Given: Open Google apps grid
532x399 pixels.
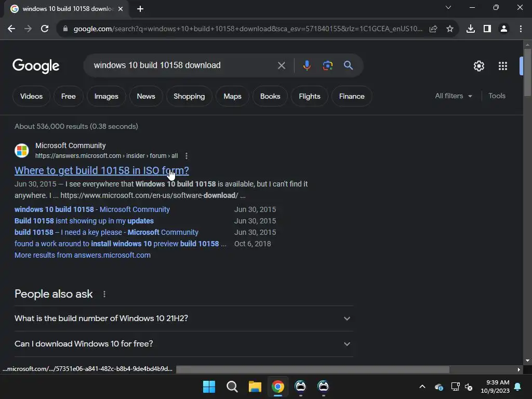Looking at the screenshot, I should click(503, 66).
